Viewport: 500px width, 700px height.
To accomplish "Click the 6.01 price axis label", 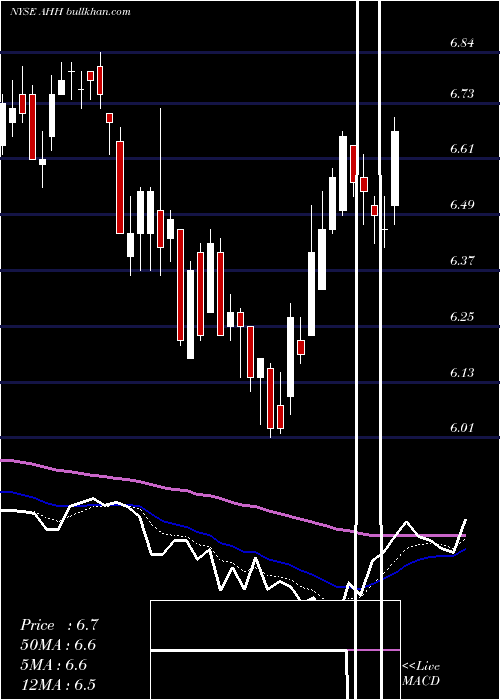I will coord(462,428).
